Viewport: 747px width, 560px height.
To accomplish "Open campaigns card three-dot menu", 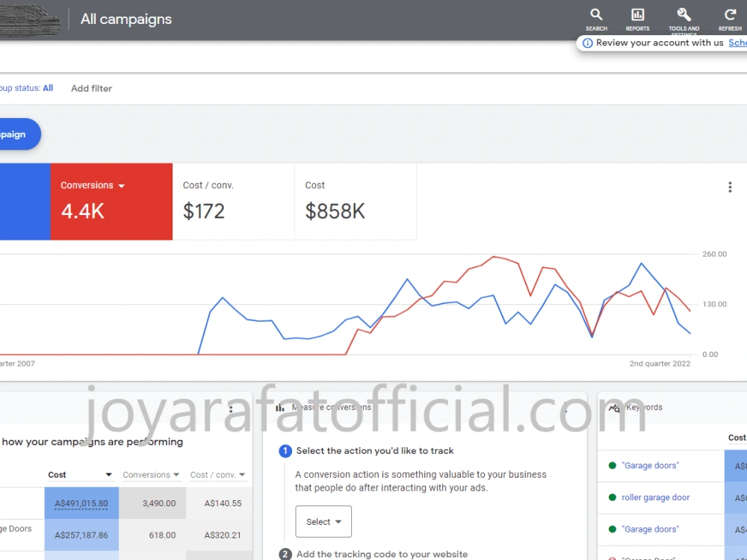I will click(231, 408).
